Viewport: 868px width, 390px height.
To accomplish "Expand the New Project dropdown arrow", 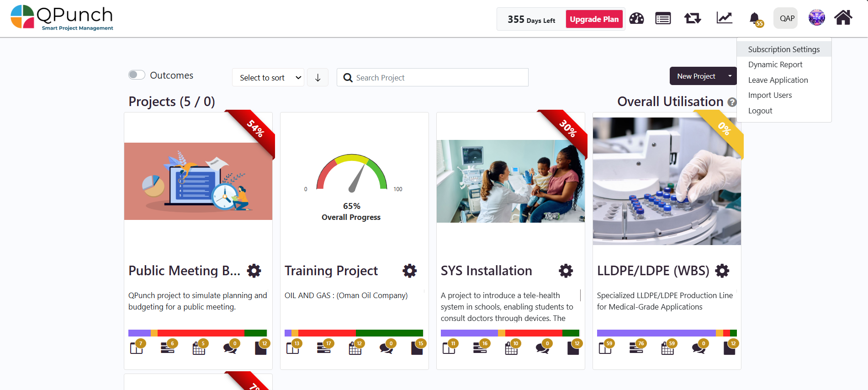I will pyautogui.click(x=730, y=76).
